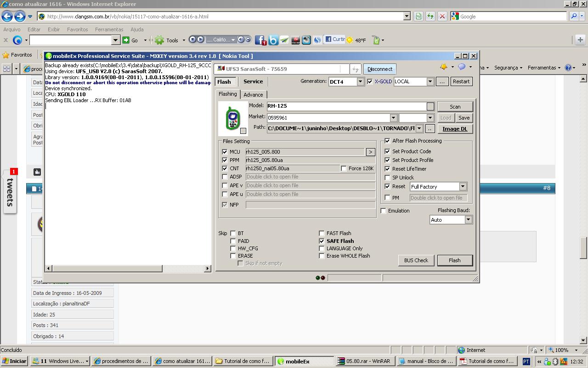
Task: Click the search magnifier icon
Action: click(x=574, y=16)
